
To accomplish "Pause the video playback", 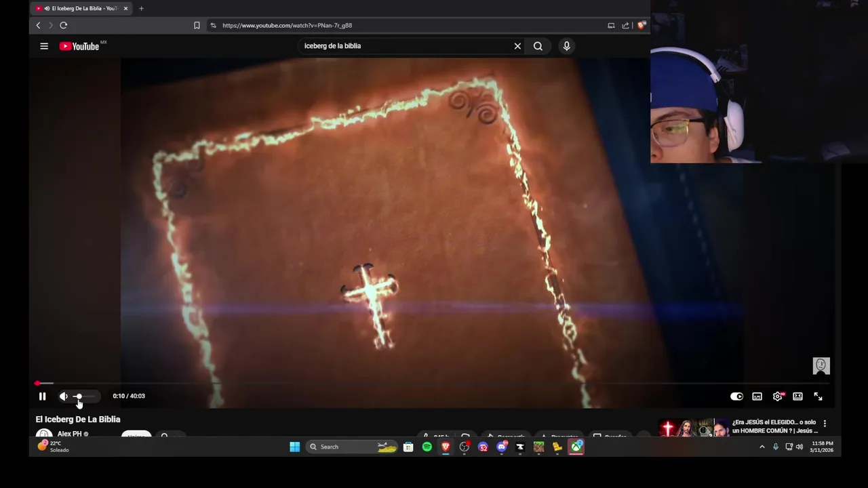I will (x=42, y=396).
